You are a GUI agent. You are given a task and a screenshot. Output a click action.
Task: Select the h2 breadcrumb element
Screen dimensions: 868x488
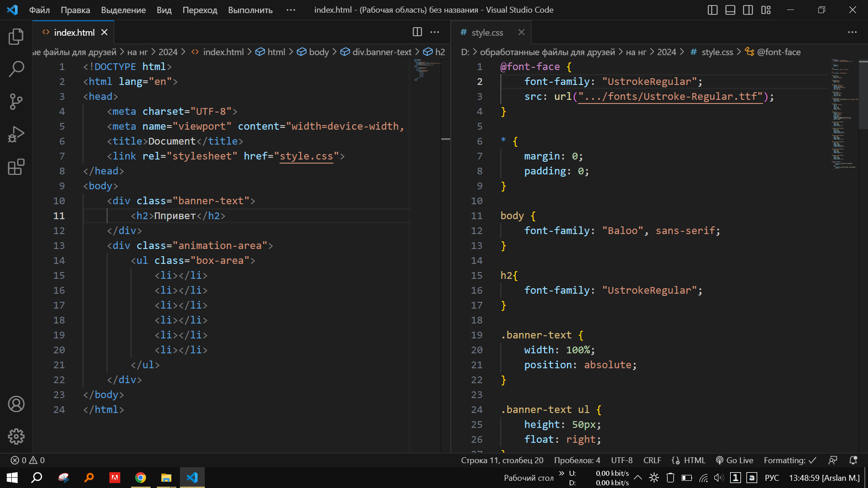(434, 52)
